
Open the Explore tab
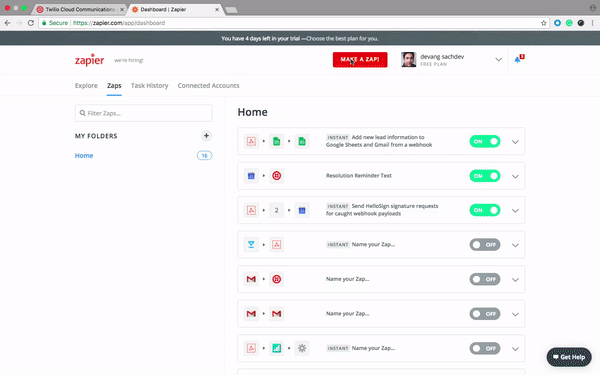click(86, 85)
